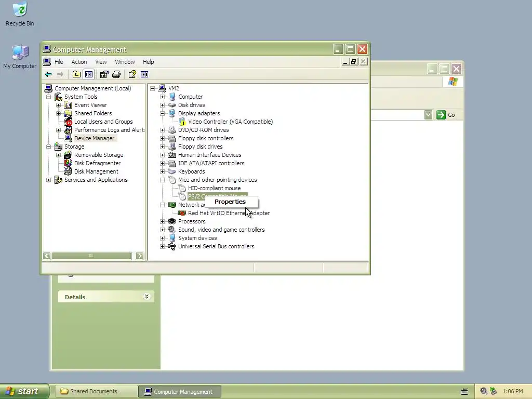Expand the Keyboards node
Viewport: 532px width, 399px height.
(162, 171)
